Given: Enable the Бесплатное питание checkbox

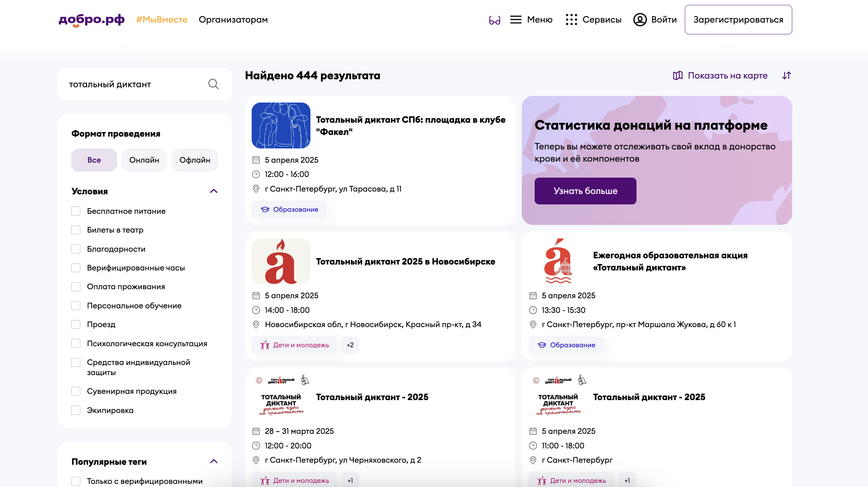Looking at the screenshot, I should tap(76, 211).
